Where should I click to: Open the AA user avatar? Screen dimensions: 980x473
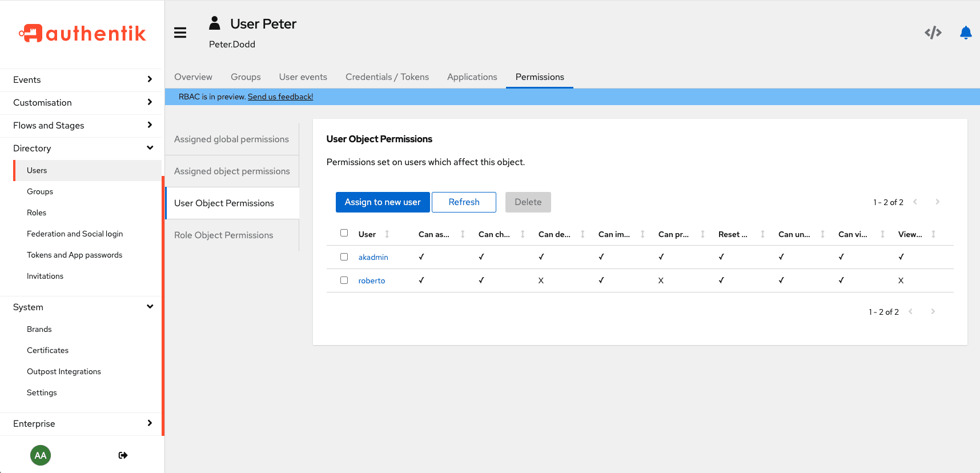(41, 455)
